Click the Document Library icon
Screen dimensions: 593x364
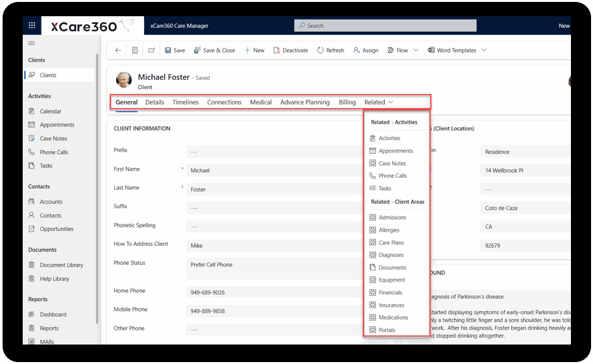click(32, 265)
